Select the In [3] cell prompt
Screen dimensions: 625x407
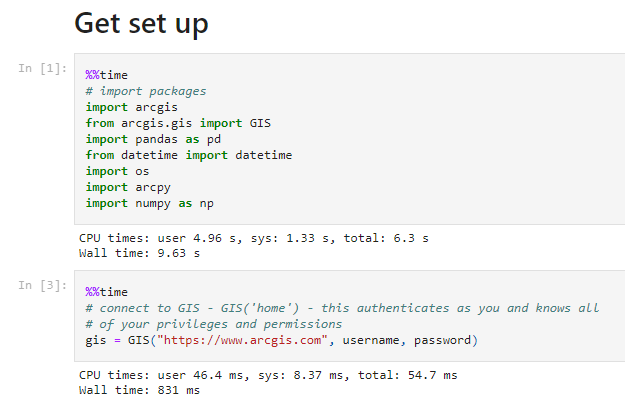(x=43, y=285)
